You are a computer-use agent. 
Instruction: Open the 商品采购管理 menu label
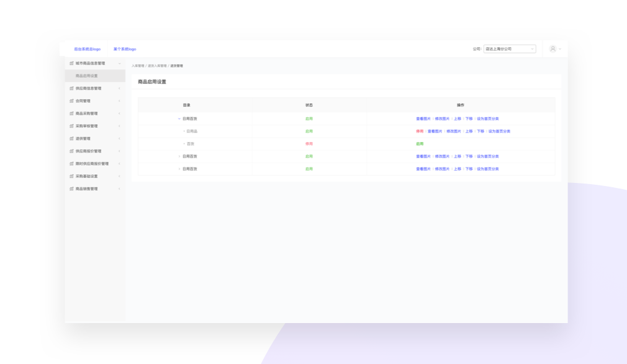pyautogui.click(x=86, y=113)
